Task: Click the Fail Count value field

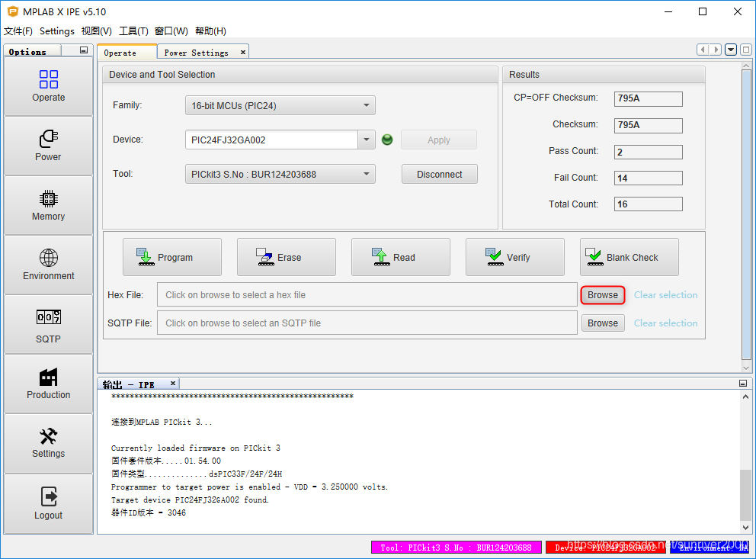Action: coord(648,178)
